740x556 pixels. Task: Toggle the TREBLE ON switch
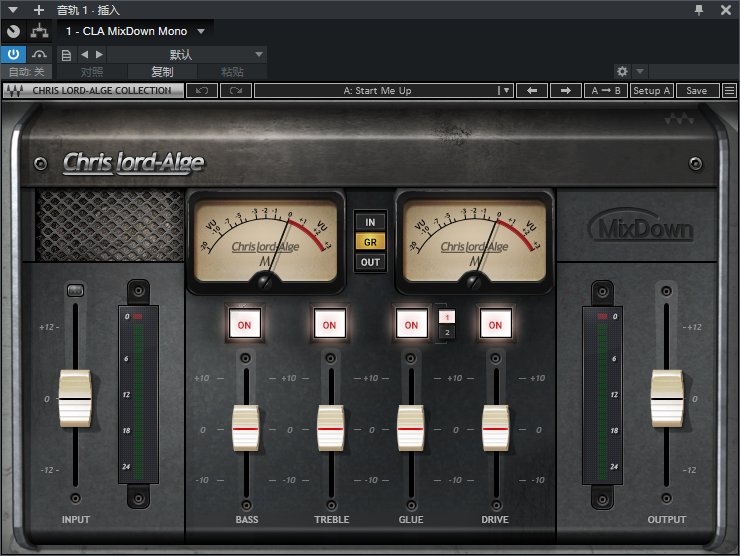329,324
